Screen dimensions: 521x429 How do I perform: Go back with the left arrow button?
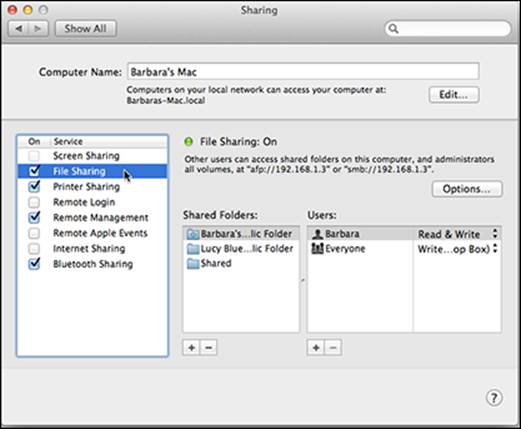tap(19, 29)
